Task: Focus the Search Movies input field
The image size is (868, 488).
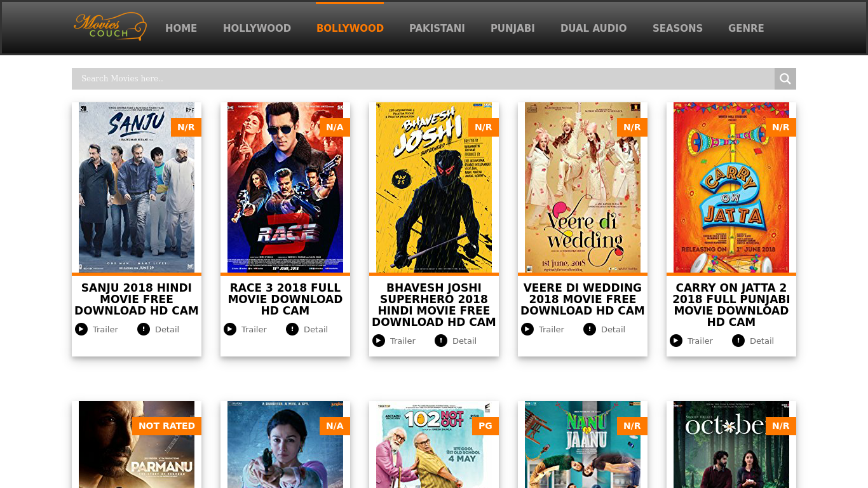Action: pos(423,79)
